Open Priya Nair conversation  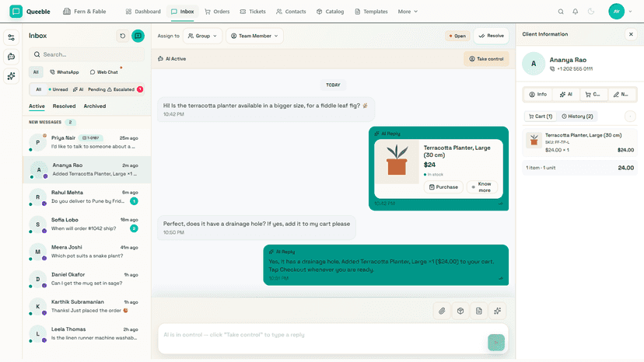pyautogui.click(x=86, y=142)
